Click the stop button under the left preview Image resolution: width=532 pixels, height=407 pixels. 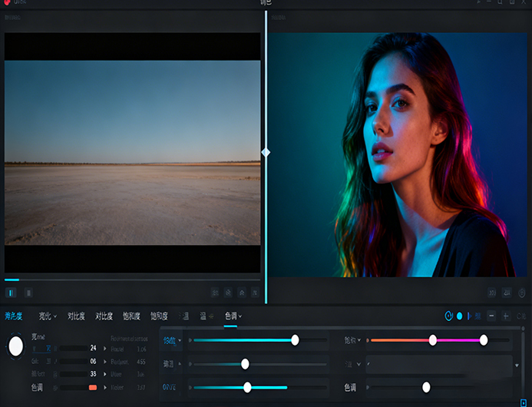coord(28,293)
